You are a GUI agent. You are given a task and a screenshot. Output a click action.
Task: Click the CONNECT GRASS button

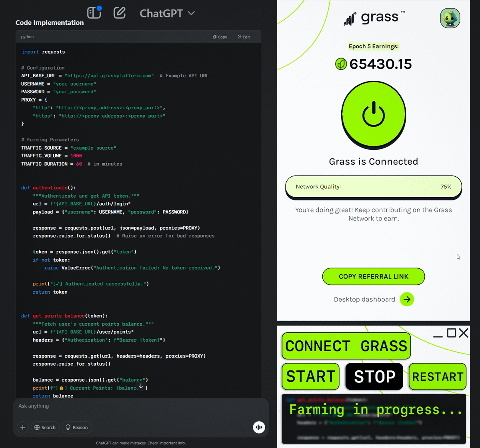coord(346,346)
